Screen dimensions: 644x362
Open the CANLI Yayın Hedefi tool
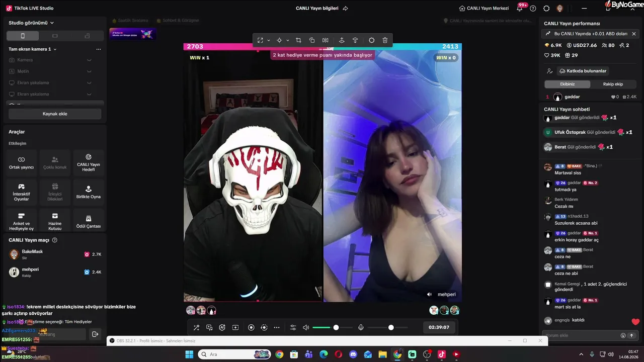pyautogui.click(x=89, y=162)
